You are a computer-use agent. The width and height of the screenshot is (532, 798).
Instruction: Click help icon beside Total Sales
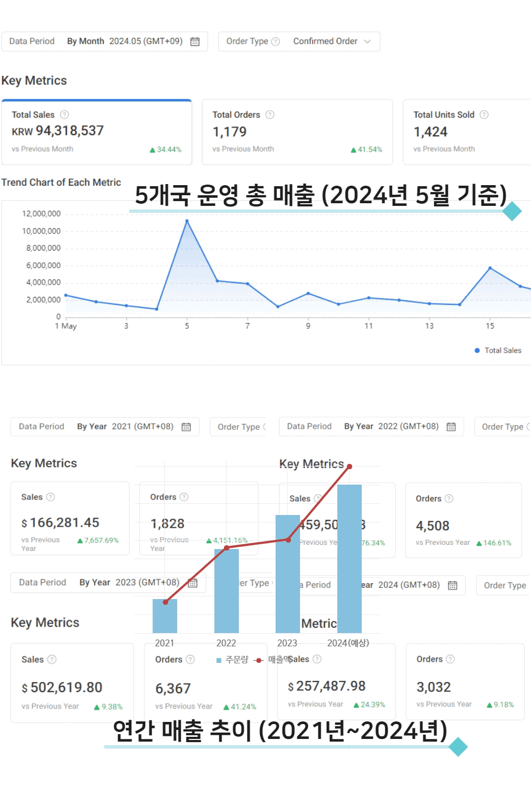click(64, 114)
